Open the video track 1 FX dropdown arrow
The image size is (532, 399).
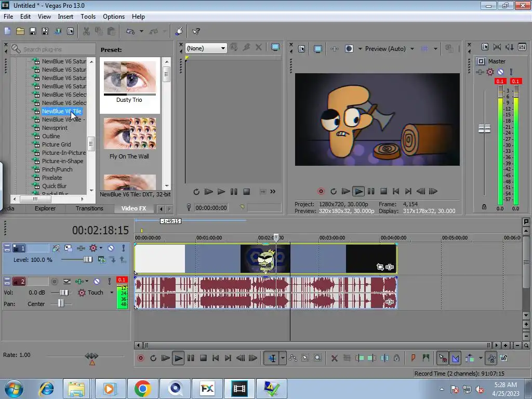(x=101, y=248)
